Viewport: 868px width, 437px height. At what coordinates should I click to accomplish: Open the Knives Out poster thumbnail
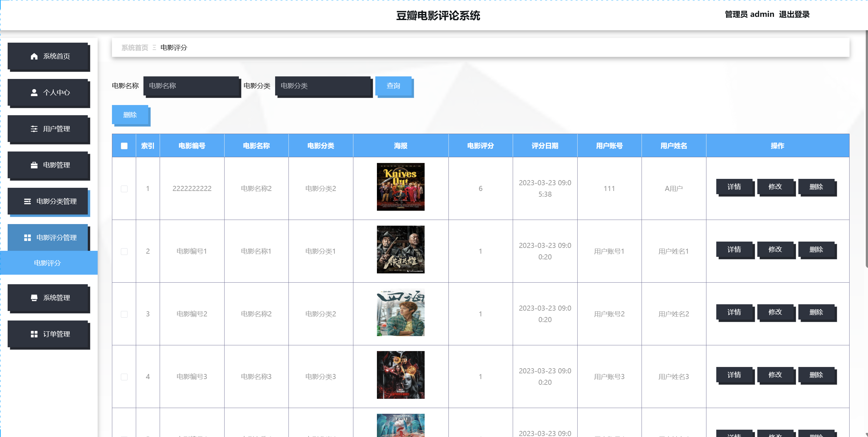tap(400, 187)
